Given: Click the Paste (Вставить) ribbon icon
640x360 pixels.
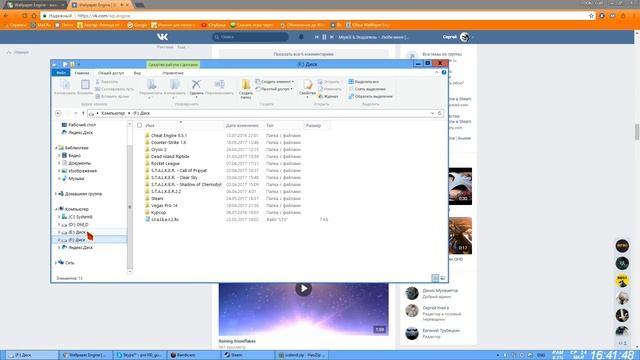Looking at the screenshot, I should 85,87.
